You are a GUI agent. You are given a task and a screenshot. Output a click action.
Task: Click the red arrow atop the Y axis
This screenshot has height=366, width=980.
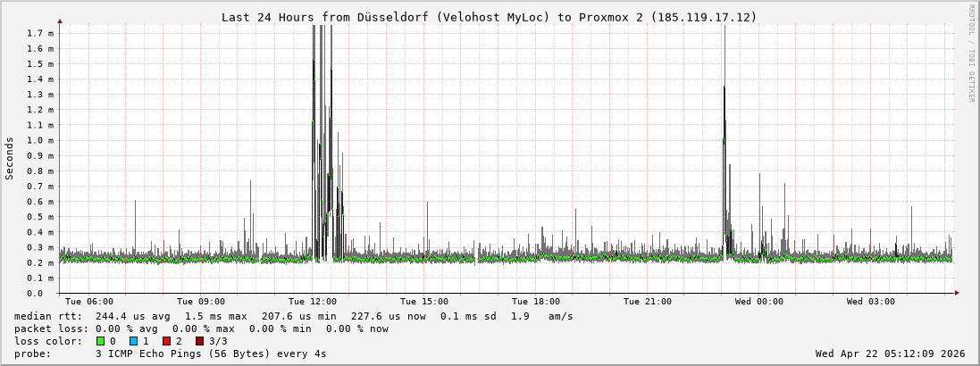[x=60, y=21]
